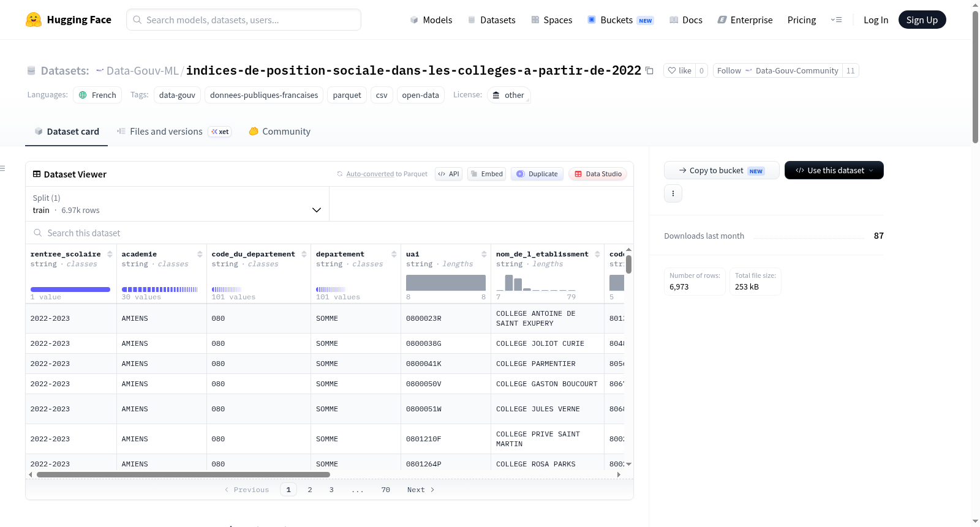Click the data-gouv tag
This screenshot has height=527, width=980.
pos(177,95)
